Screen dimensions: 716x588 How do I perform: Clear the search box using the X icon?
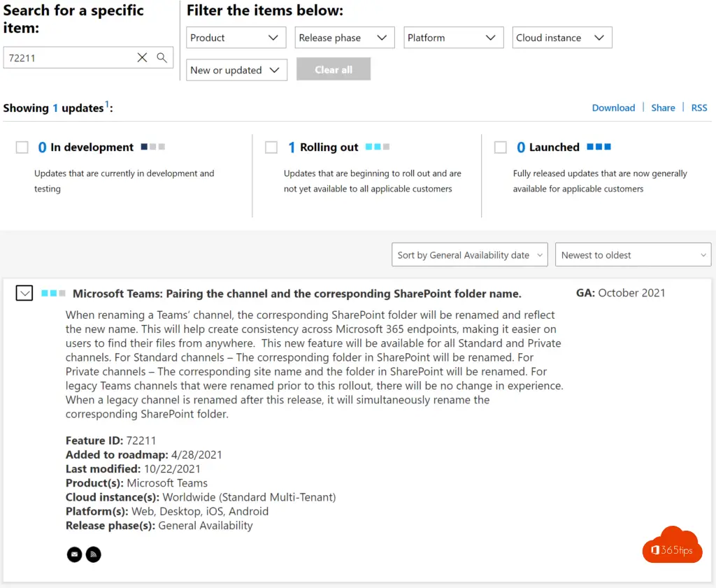coord(142,57)
